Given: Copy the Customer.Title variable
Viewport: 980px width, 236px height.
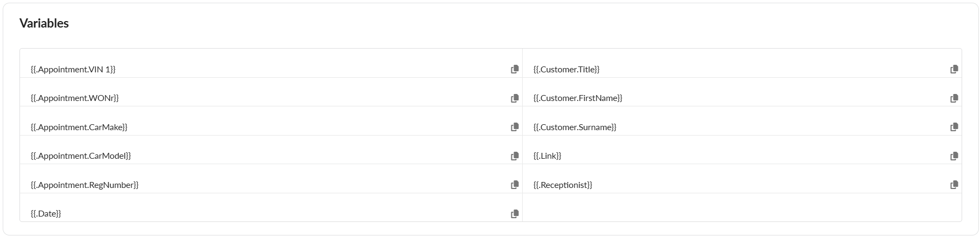Looking at the screenshot, I should tap(954, 69).
